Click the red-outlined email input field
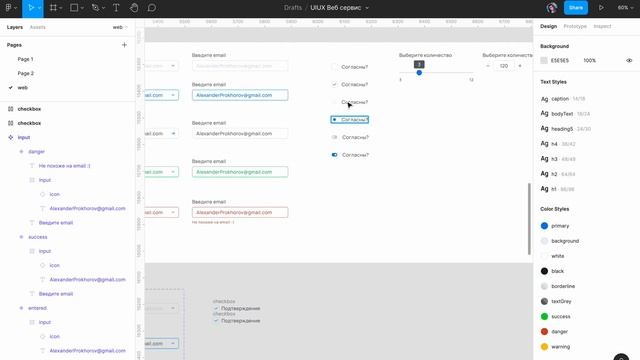 (x=240, y=212)
